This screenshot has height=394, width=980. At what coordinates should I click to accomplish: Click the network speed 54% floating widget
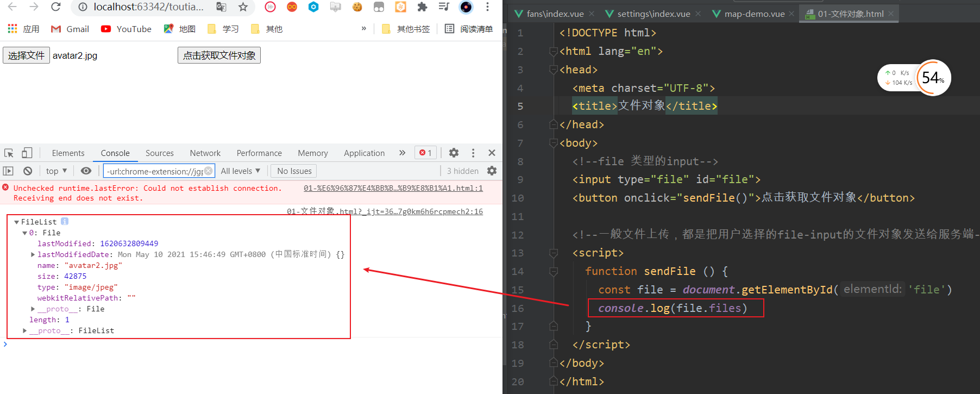point(914,78)
